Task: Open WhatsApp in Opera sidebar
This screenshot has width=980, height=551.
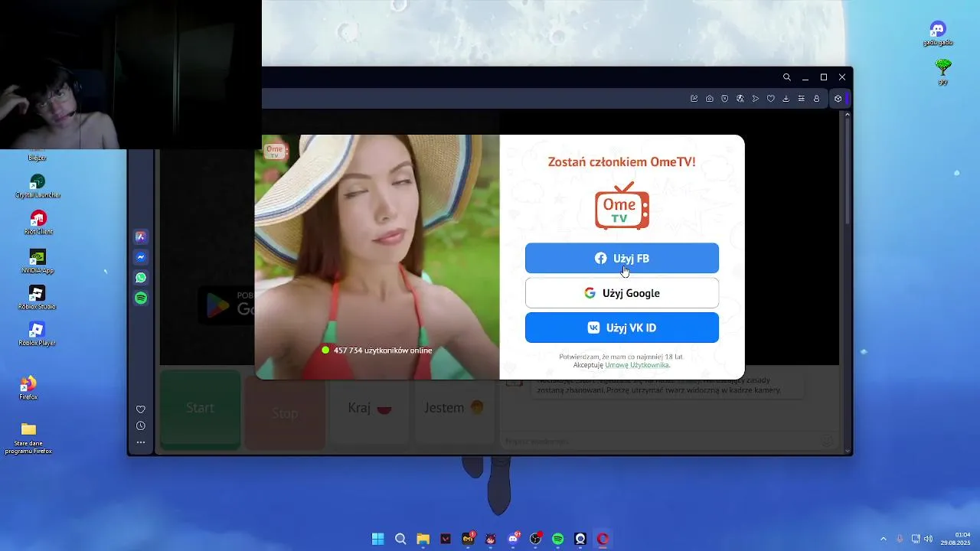Action: (x=141, y=278)
